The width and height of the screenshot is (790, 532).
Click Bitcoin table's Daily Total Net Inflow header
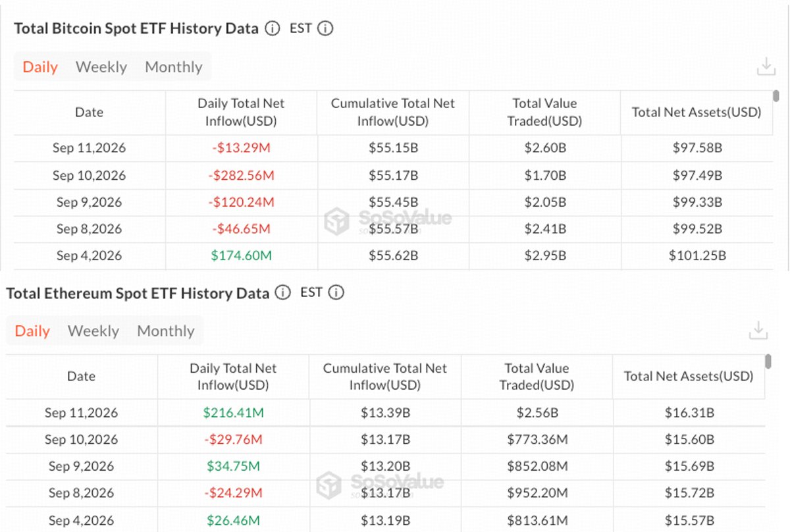(241, 113)
